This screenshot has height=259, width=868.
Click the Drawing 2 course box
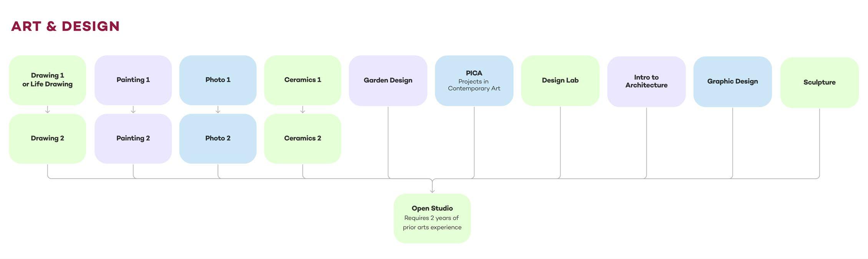coord(47,138)
